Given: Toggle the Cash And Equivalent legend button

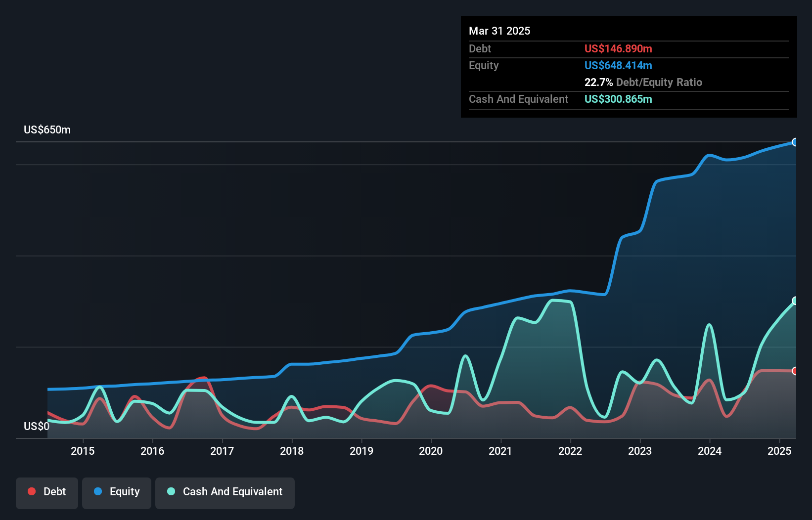Looking at the screenshot, I should pyautogui.click(x=225, y=493).
